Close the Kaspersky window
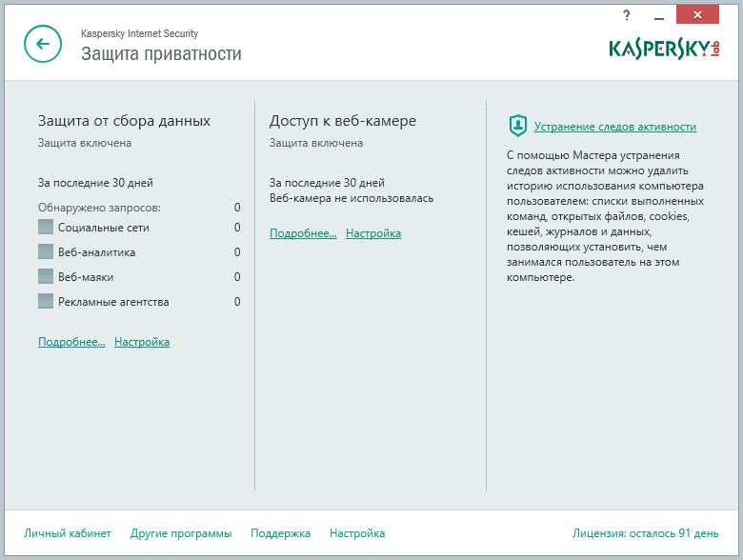The width and height of the screenshot is (743, 560). point(697,14)
